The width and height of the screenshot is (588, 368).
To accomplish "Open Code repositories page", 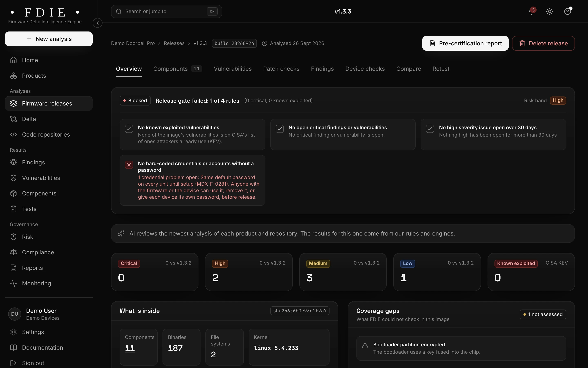I will 49,135.
